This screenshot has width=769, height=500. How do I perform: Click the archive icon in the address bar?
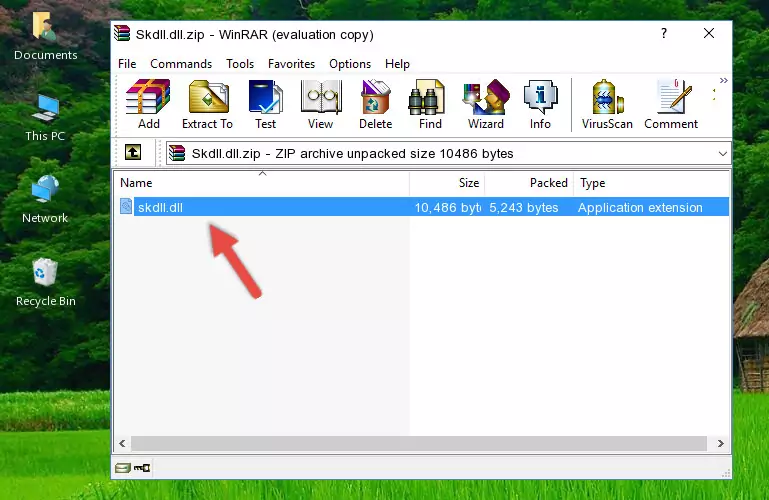click(x=177, y=153)
